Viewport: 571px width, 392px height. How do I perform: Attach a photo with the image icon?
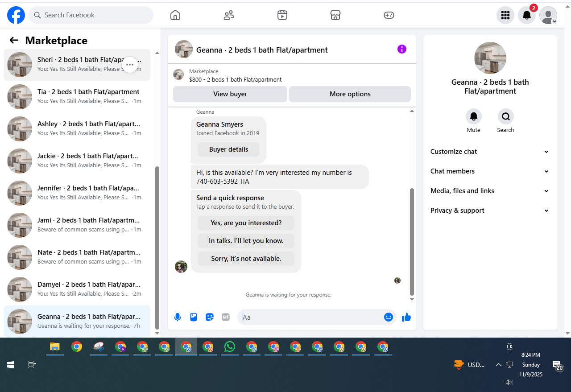(x=194, y=317)
